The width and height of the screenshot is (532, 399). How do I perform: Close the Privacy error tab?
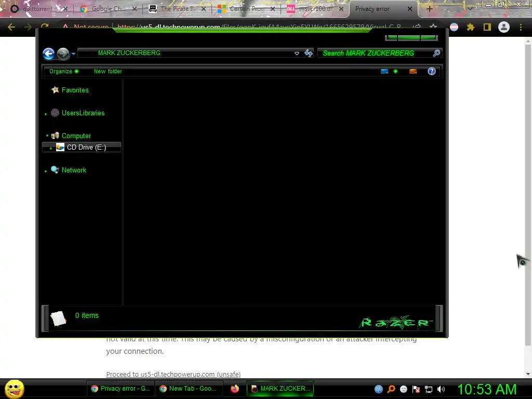[410, 9]
